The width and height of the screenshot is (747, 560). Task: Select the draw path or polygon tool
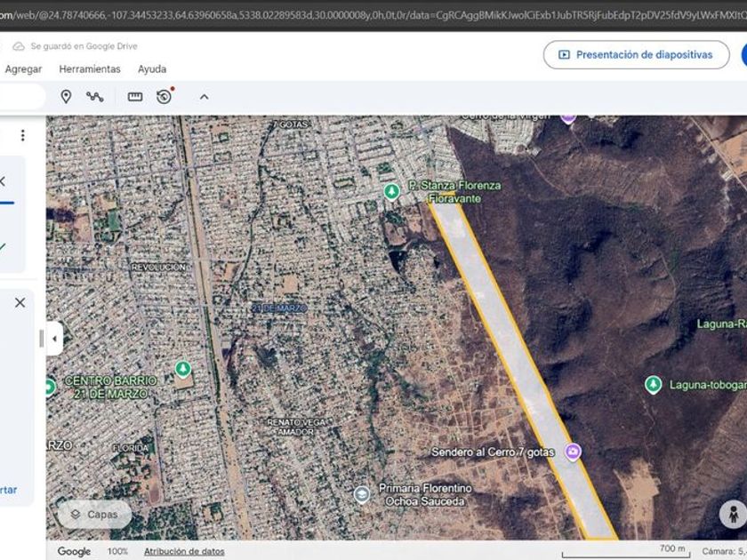pyautogui.click(x=95, y=97)
